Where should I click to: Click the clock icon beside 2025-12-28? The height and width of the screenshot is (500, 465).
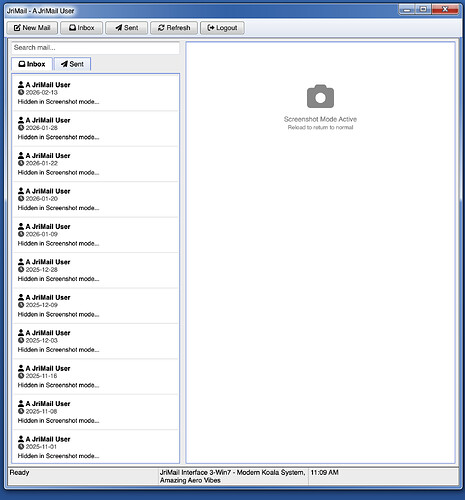[21, 269]
